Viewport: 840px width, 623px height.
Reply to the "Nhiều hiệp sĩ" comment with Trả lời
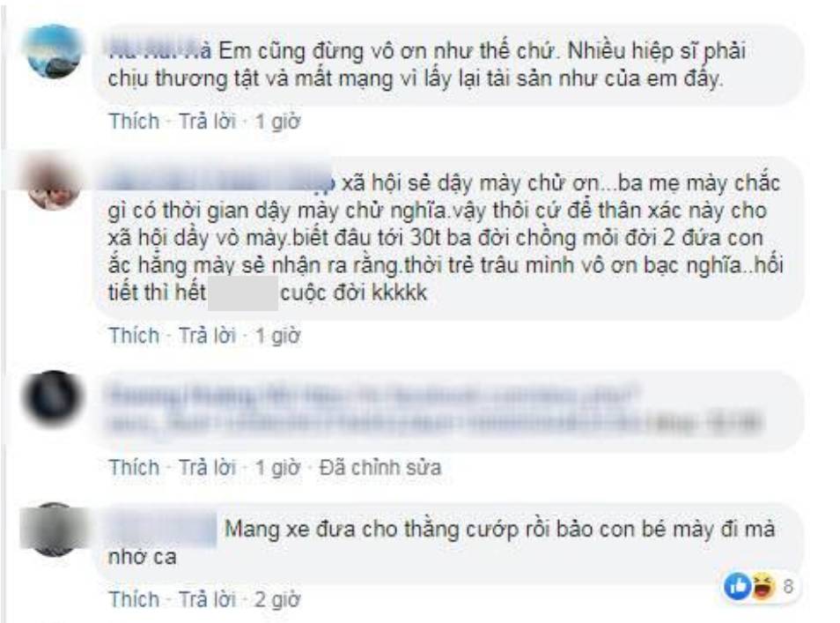click(x=207, y=122)
